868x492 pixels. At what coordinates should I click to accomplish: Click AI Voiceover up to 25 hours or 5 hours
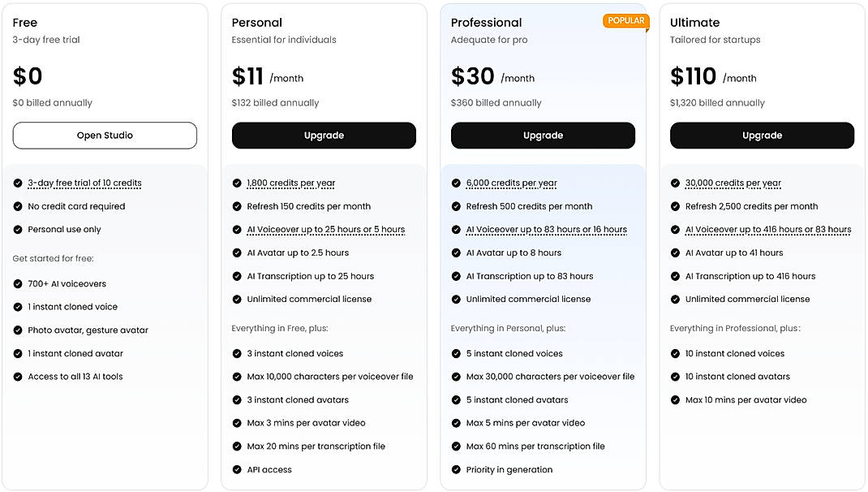[x=325, y=229]
